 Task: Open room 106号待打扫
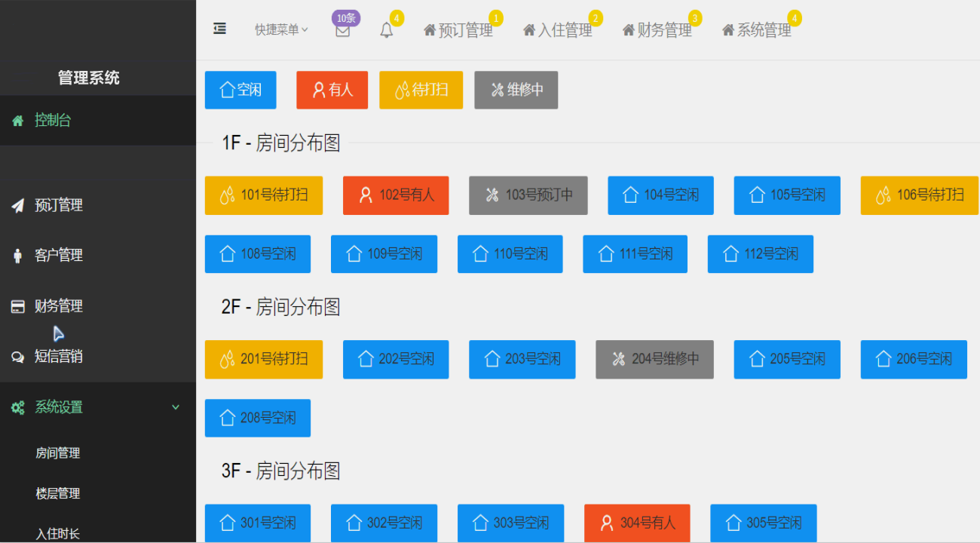[x=920, y=195]
